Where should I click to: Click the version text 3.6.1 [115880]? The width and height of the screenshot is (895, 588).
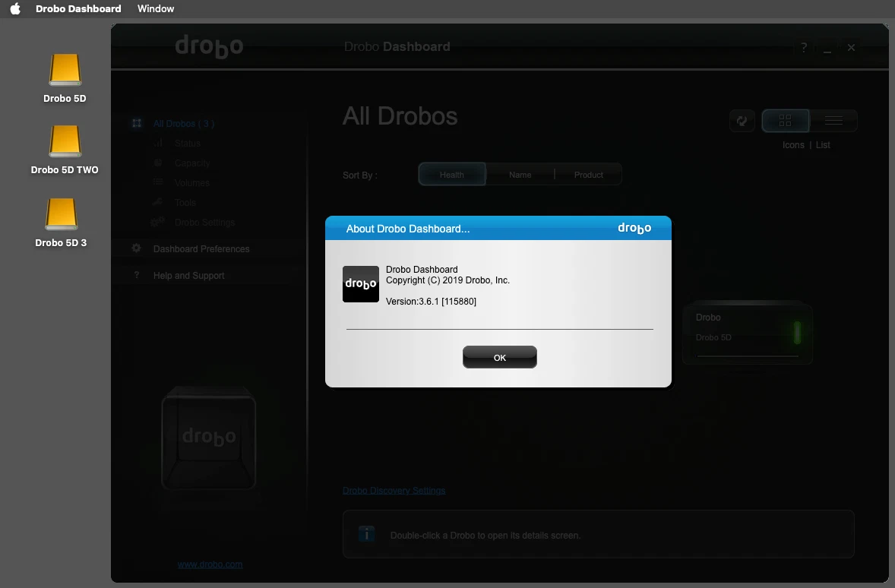click(431, 302)
